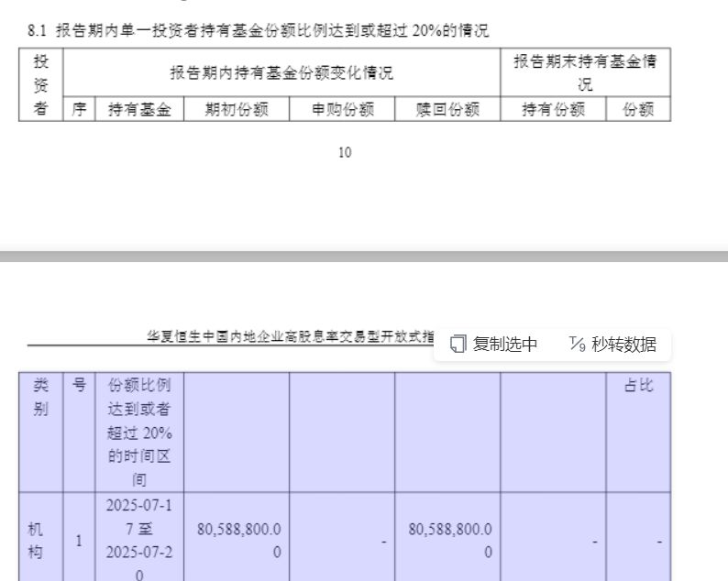Click page number 10 at page bottom
The height and width of the screenshot is (581, 728).
[x=345, y=153]
